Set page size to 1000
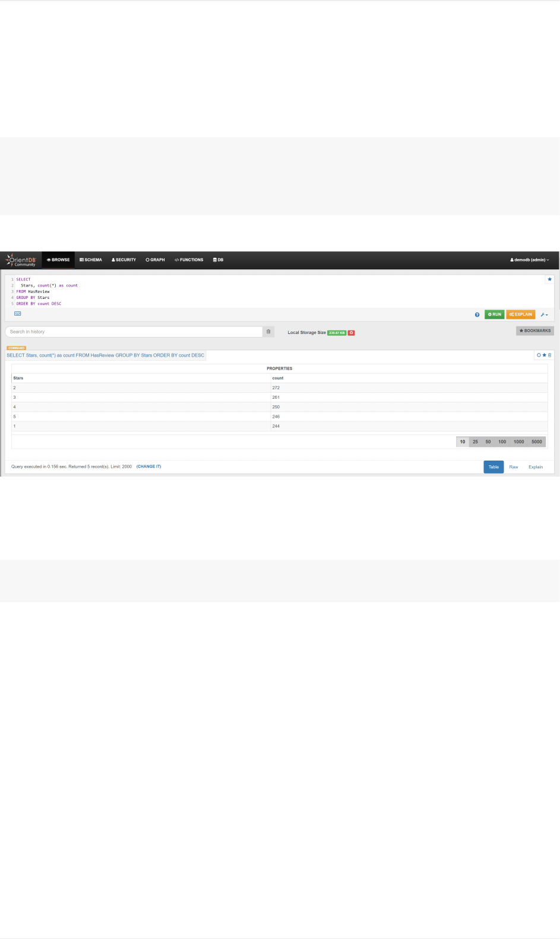560x939 pixels. tap(519, 442)
